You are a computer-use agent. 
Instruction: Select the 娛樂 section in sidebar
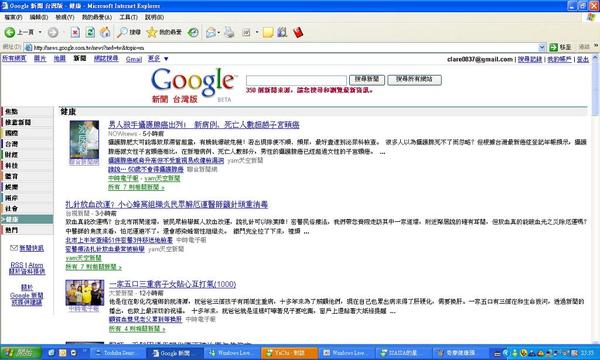click(x=27, y=187)
